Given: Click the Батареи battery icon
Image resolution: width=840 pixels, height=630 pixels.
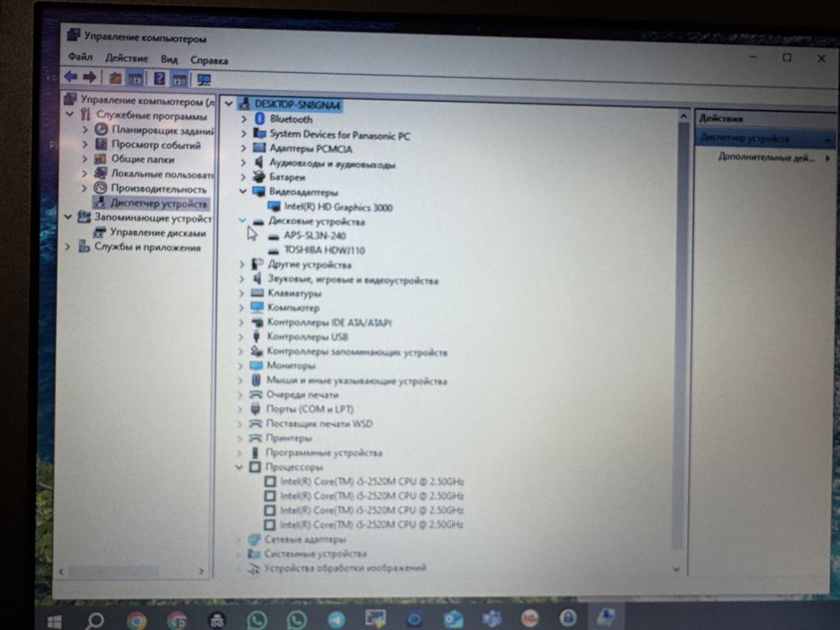Looking at the screenshot, I should click(259, 176).
